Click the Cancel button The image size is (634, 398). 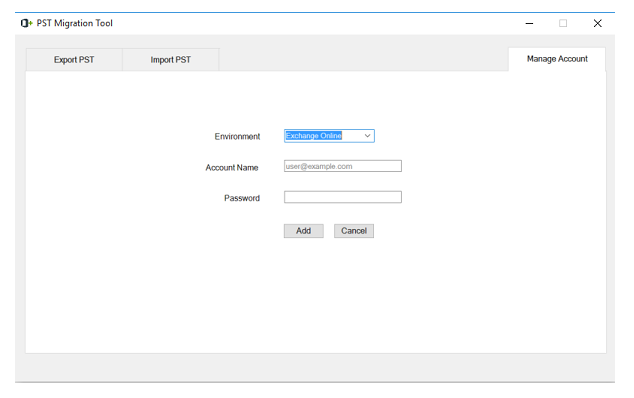point(354,231)
